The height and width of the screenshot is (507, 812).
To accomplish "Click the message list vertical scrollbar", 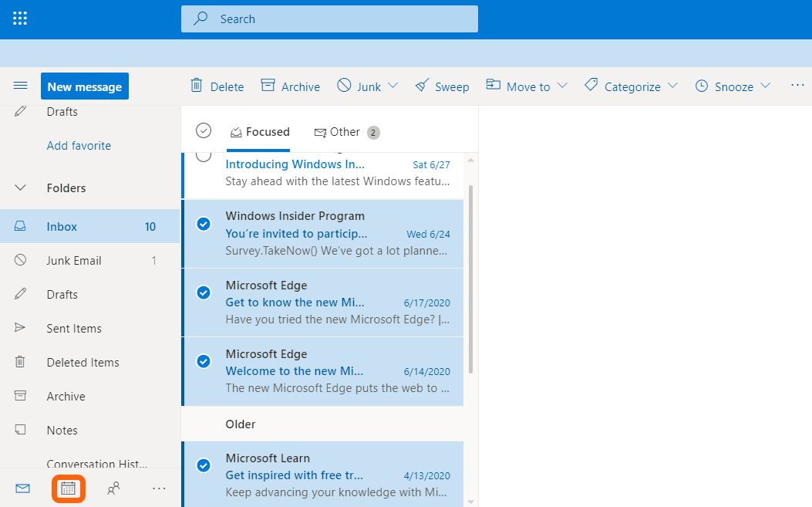I will click(470, 278).
